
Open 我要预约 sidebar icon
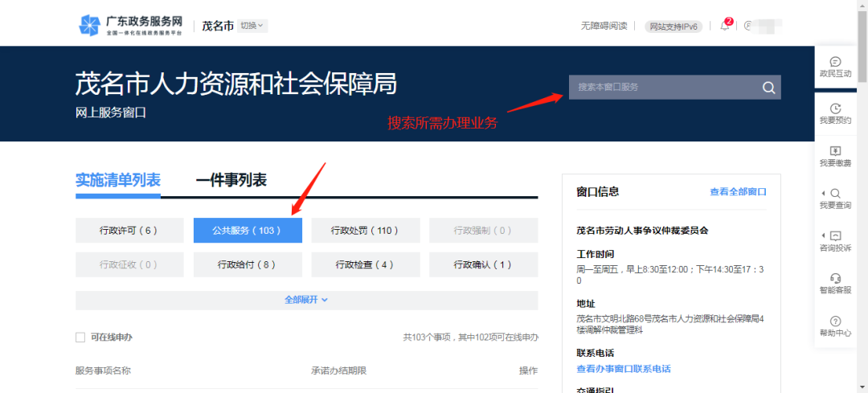tap(835, 113)
